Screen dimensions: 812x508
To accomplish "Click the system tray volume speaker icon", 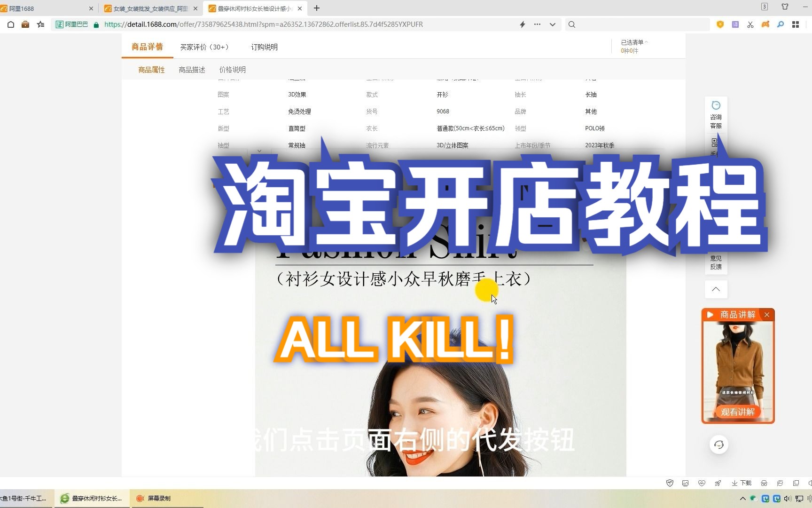I will 788,499.
